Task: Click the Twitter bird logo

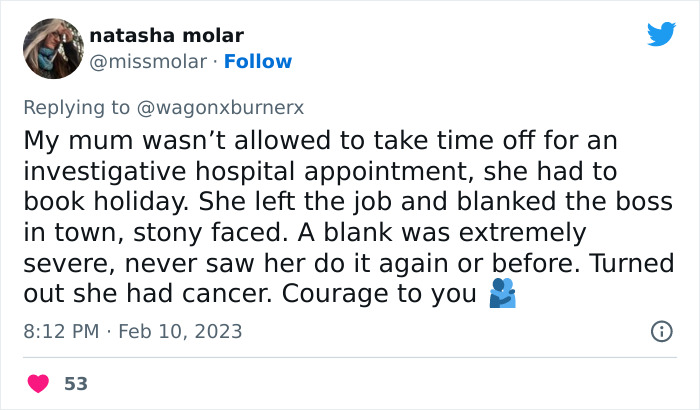Action: [661, 35]
